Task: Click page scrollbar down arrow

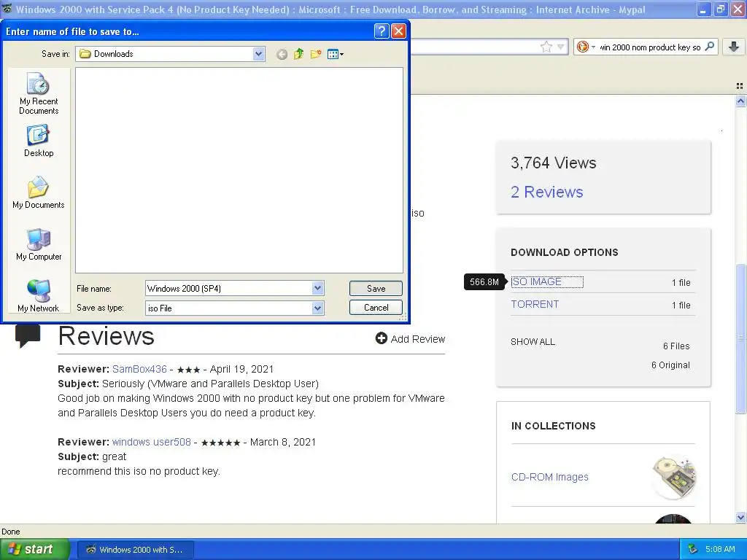Action: [x=740, y=518]
